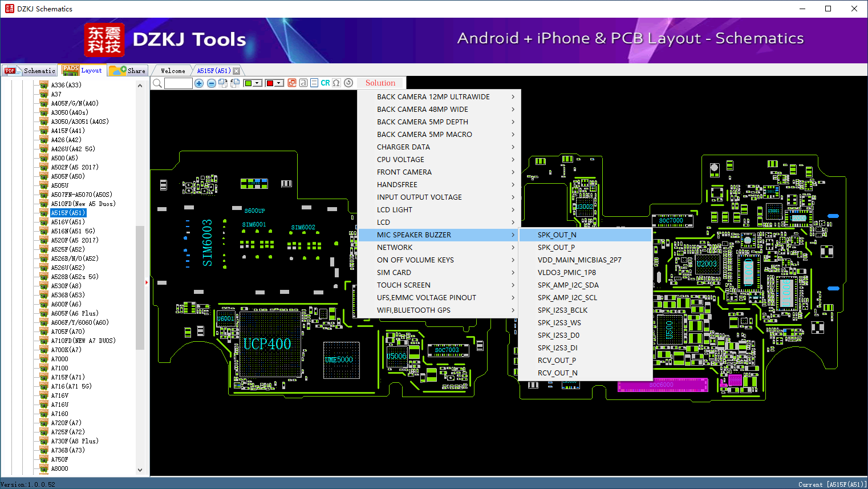
Task: Select A405F/G/N(A40) in the model tree
Action: click(x=75, y=103)
